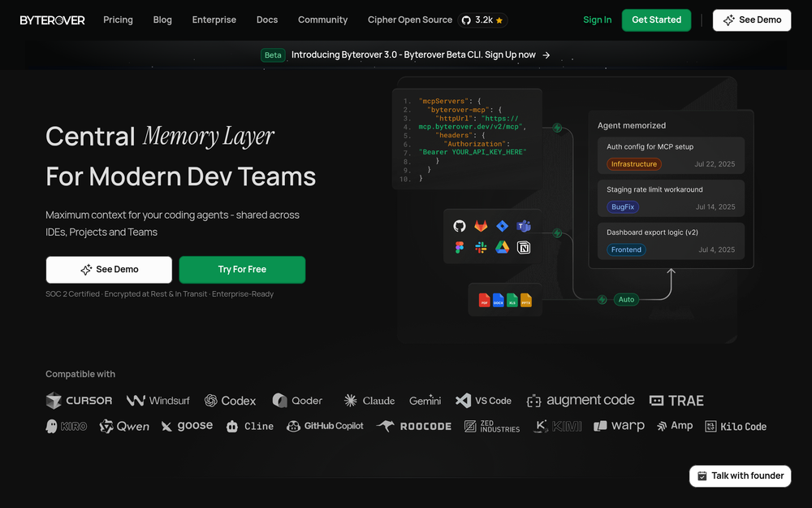The image size is (812, 508).
Task: Open See Demo in the top header
Action: [x=751, y=20]
